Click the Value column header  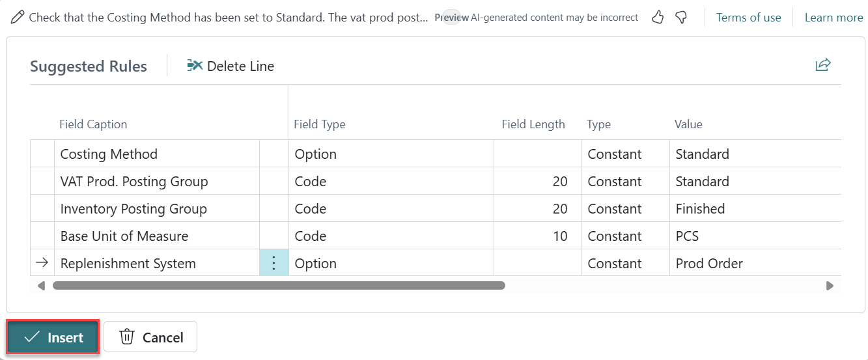tap(688, 124)
